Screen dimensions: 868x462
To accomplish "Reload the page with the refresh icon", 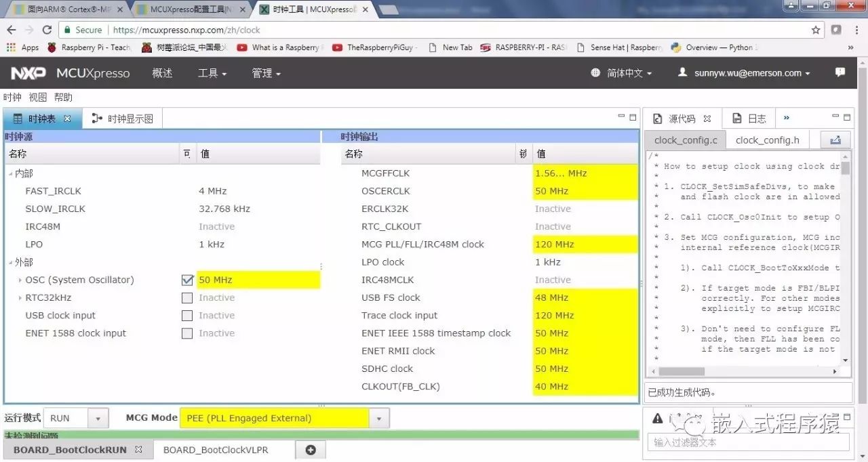I will 47,30.
